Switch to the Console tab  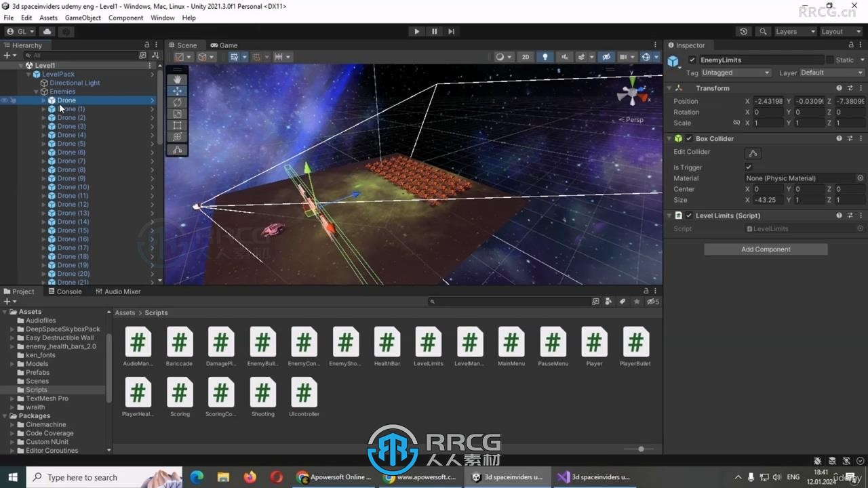pos(64,291)
